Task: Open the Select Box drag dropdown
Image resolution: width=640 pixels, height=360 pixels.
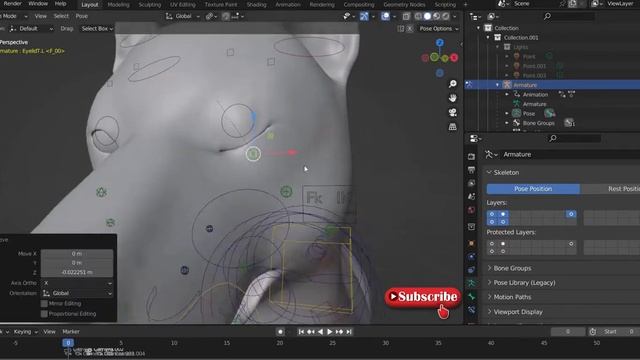Action: click(x=97, y=29)
